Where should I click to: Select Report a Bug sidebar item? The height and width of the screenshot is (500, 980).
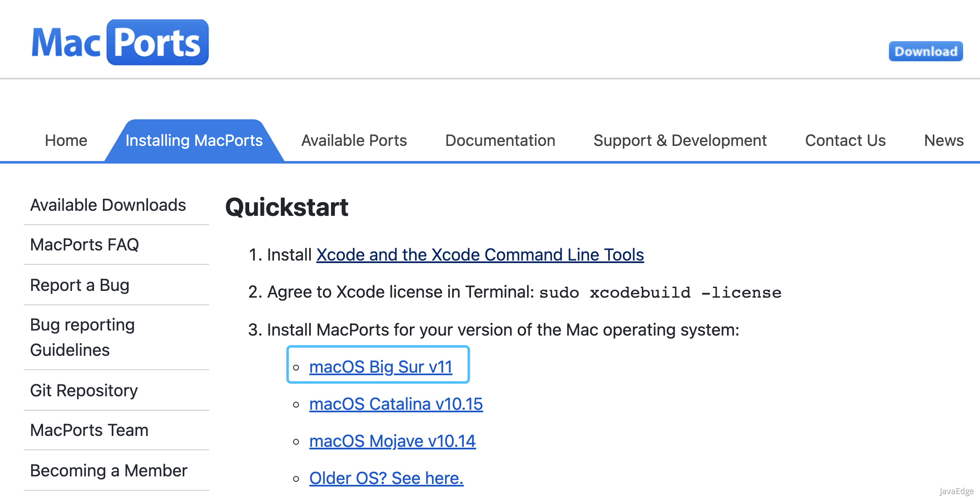point(80,285)
